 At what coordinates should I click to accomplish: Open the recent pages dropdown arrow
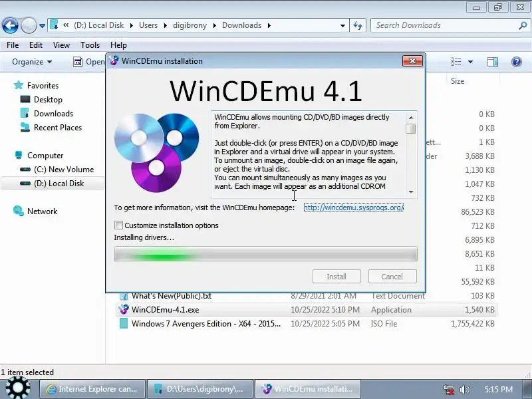point(42,26)
